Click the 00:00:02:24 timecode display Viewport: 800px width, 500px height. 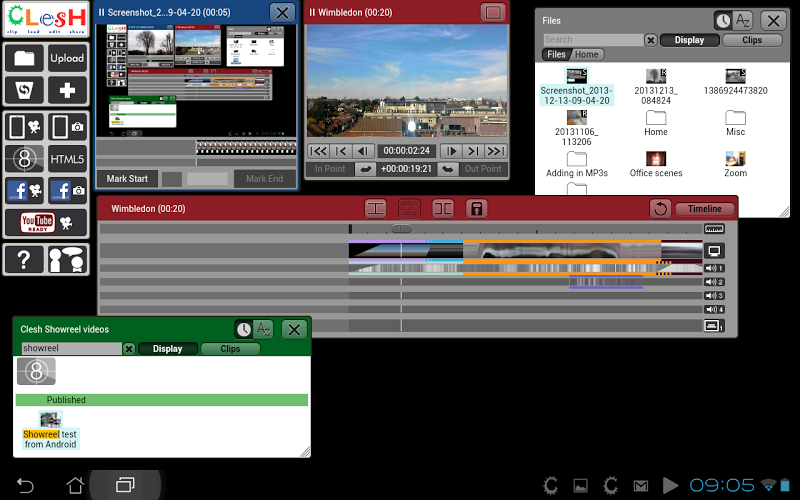click(407, 151)
